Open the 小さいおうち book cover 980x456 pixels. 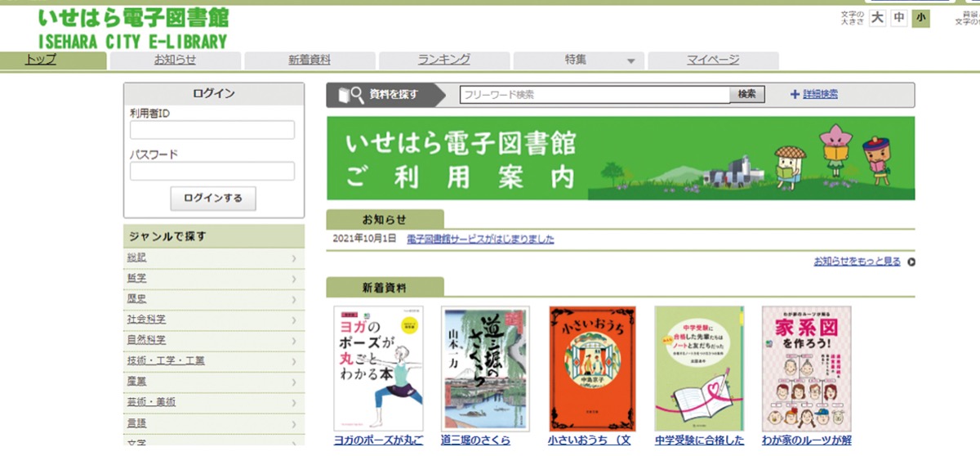click(590, 369)
